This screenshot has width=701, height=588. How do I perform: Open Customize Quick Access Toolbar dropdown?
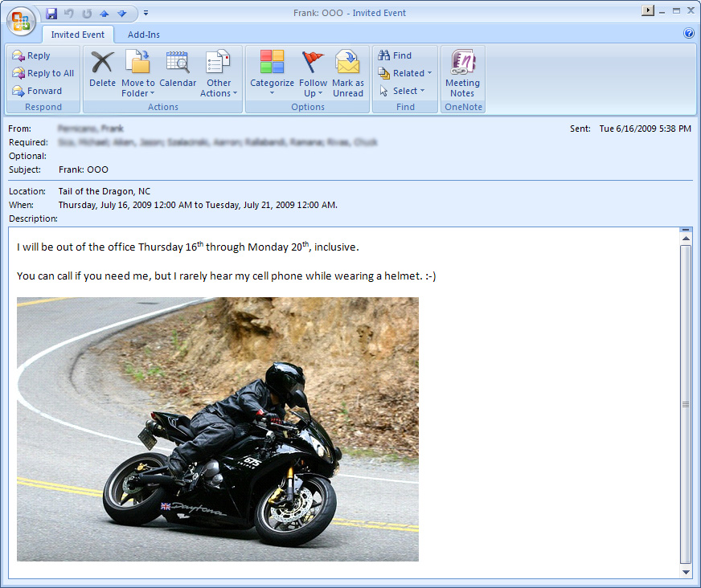point(146,14)
